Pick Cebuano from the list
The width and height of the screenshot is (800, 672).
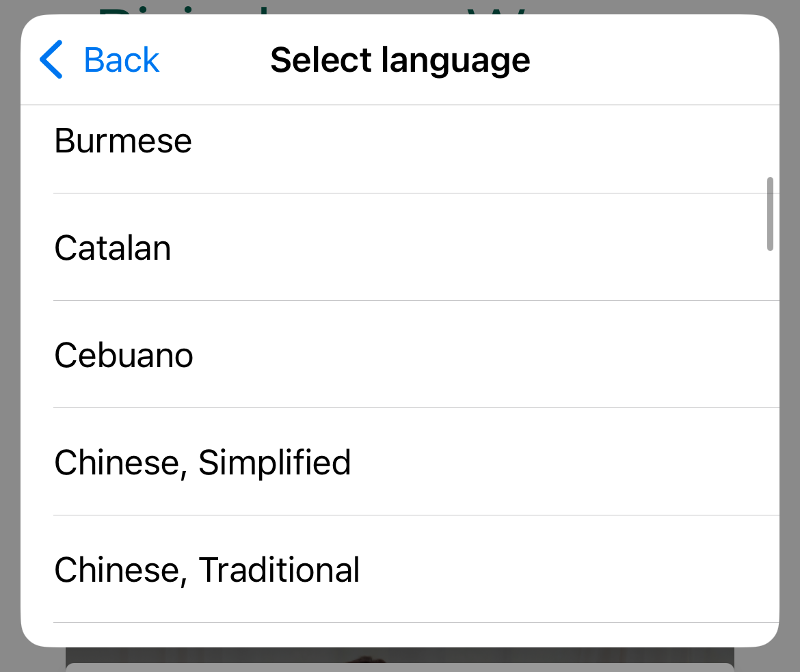click(x=123, y=355)
